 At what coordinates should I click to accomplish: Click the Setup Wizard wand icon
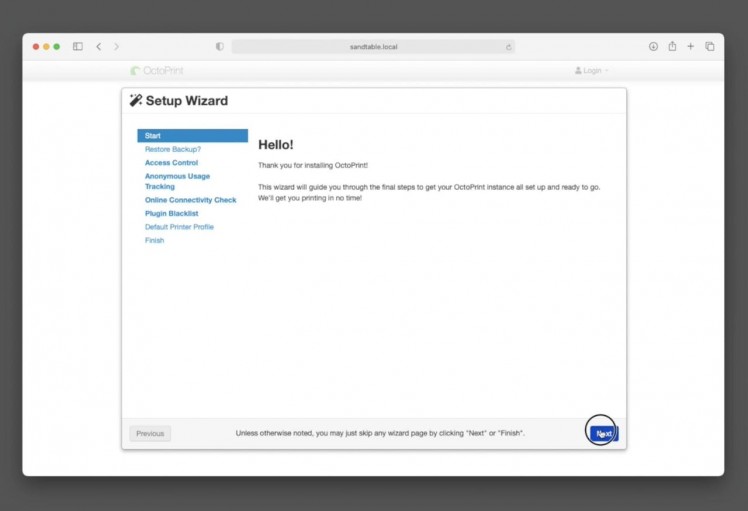pyautogui.click(x=136, y=100)
